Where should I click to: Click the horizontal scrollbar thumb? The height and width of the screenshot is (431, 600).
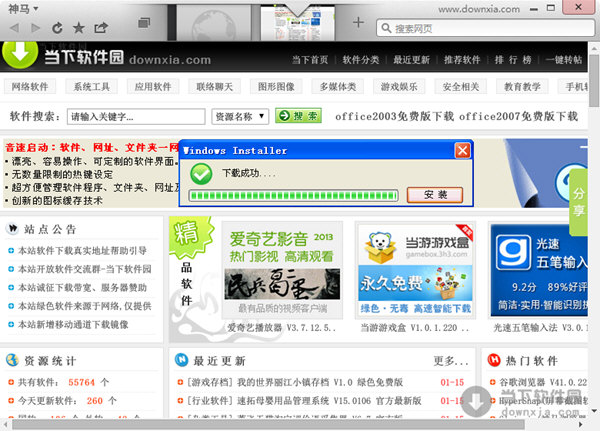(x=268, y=424)
